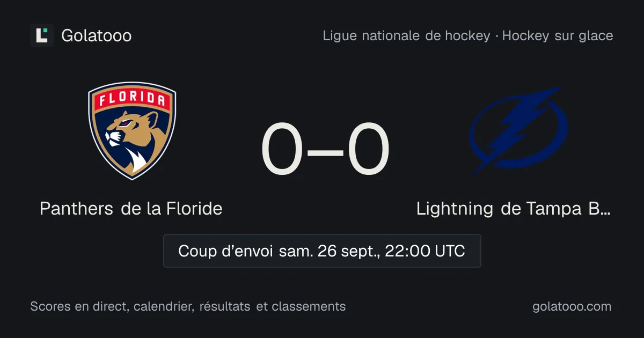644x338 pixels.
Task: Click the word calendrier in the footer
Action: point(164,306)
